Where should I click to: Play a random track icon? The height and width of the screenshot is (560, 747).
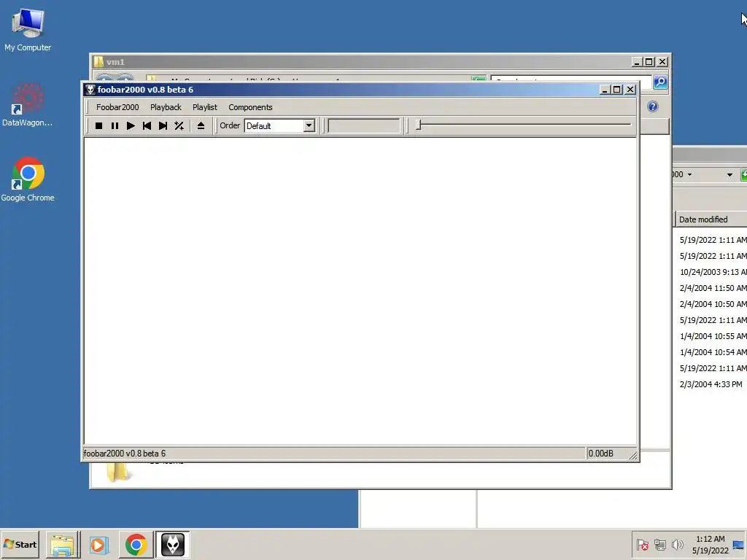click(x=179, y=125)
